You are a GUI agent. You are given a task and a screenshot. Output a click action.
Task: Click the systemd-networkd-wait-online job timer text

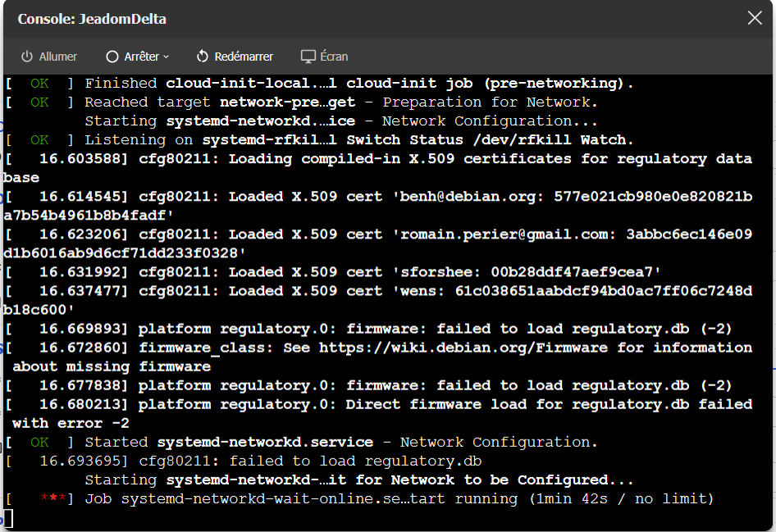pos(623,499)
